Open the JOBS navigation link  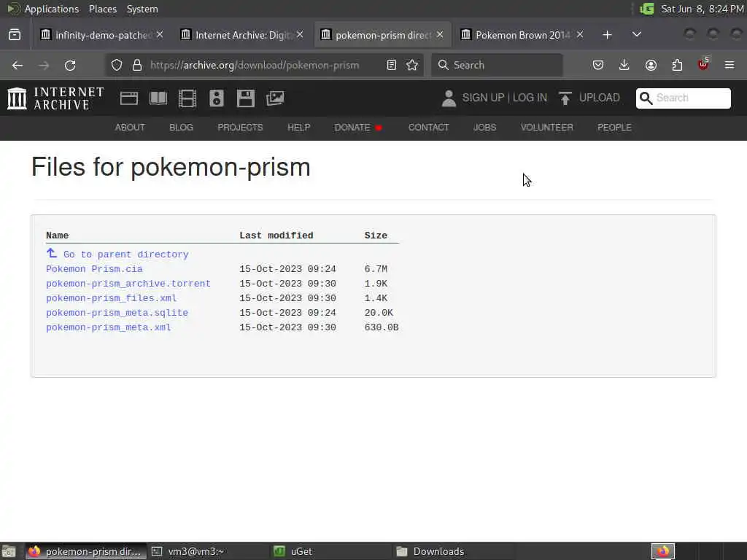(484, 127)
